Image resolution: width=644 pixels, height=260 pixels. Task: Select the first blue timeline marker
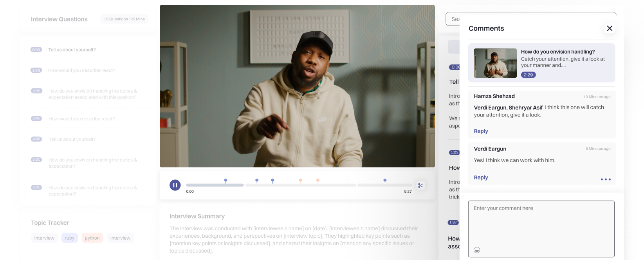coord(225,180)
